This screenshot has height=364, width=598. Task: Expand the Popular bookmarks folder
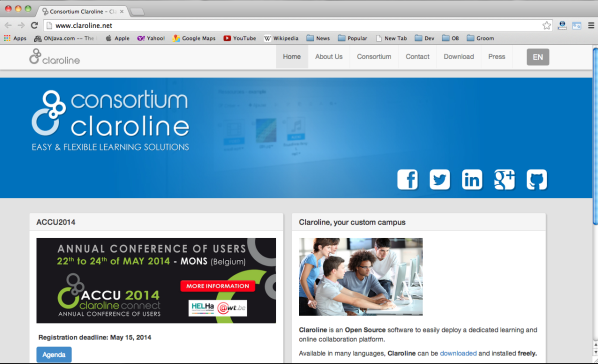click(x=352, y=38)
